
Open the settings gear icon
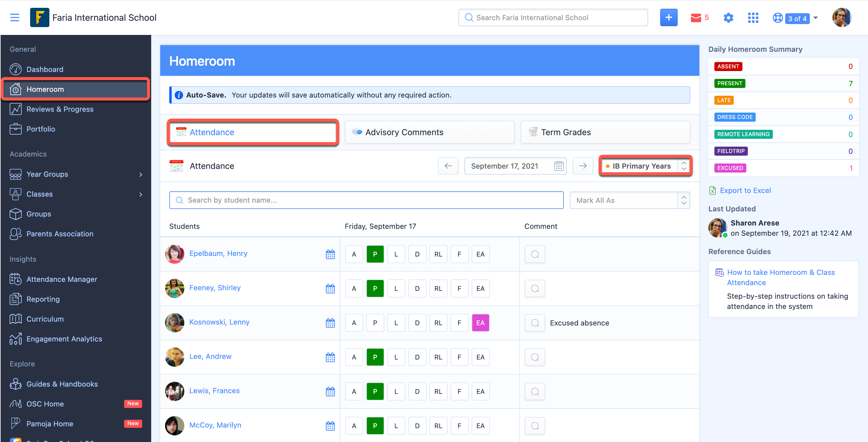pos(728,17)
